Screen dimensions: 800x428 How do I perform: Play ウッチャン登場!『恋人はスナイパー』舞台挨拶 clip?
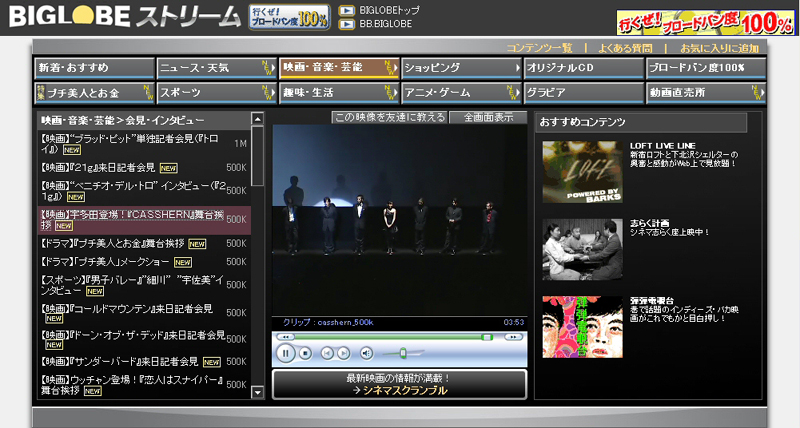(x=144, y=385)
